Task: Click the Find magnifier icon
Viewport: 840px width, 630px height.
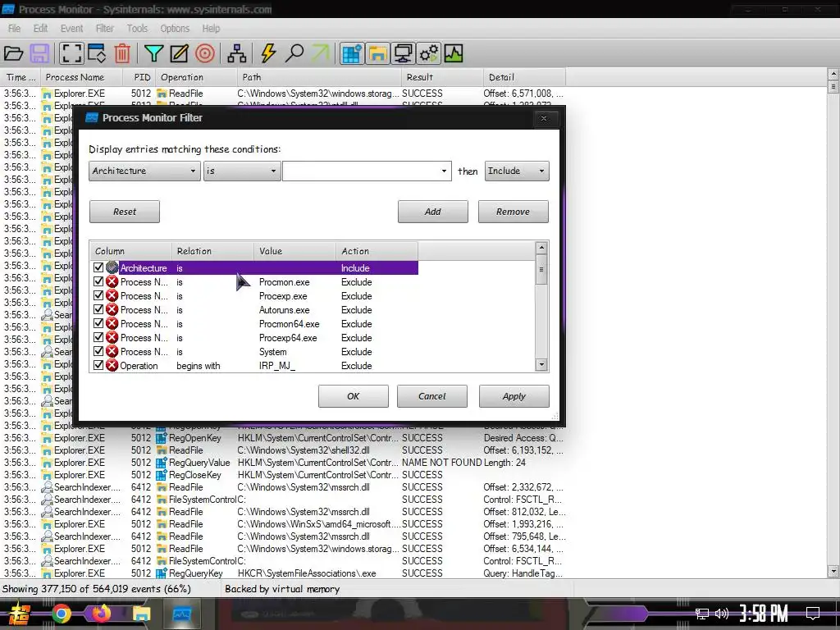Action: click(x=294, y=53)
